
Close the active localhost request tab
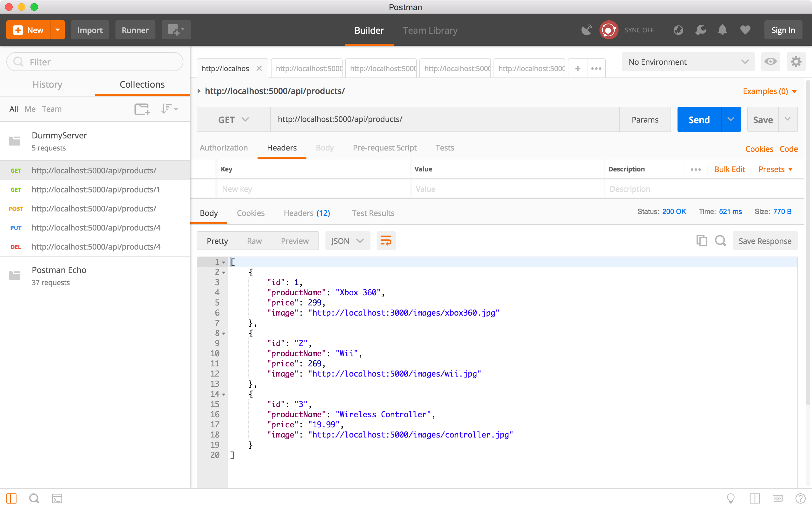click(x=259, y=69)
